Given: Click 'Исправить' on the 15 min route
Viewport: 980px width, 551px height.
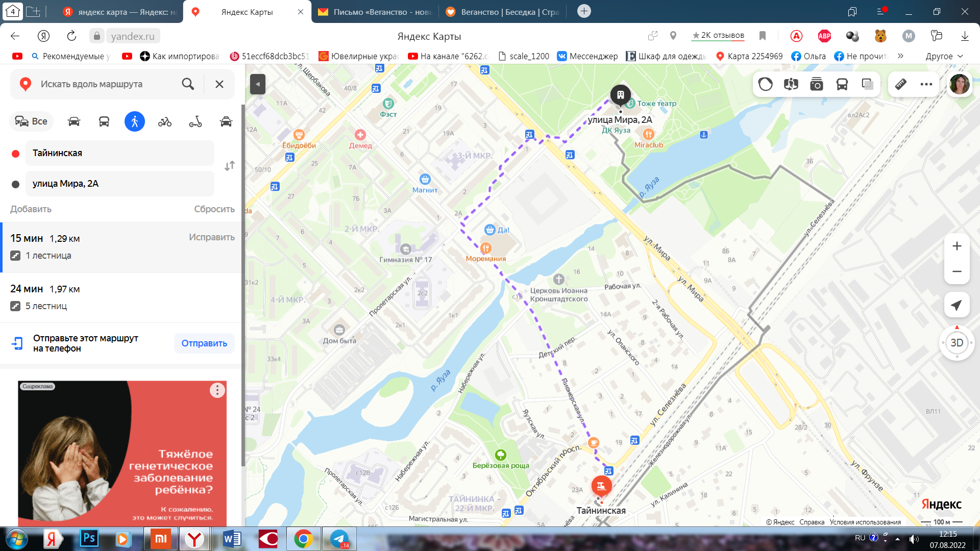Looking at the screenshot, I should coord(212,237).
